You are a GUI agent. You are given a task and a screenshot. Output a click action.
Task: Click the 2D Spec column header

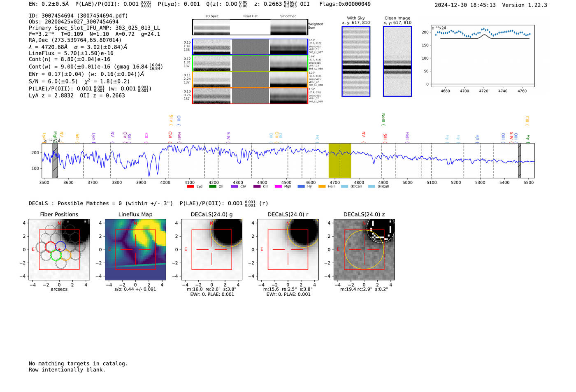pos(212,16)
